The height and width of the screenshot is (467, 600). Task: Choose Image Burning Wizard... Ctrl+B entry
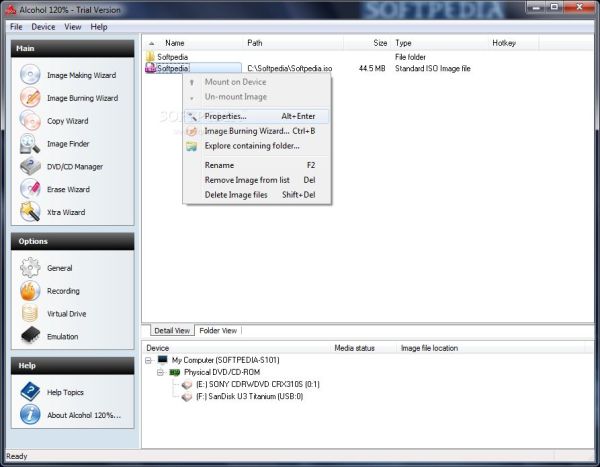(x=256, y=131)
